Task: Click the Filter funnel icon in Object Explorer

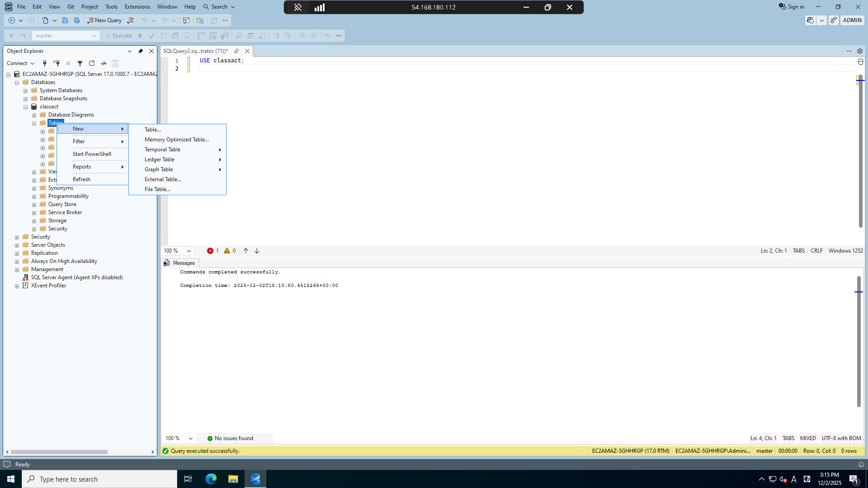Action: click(x=80, y=63)
